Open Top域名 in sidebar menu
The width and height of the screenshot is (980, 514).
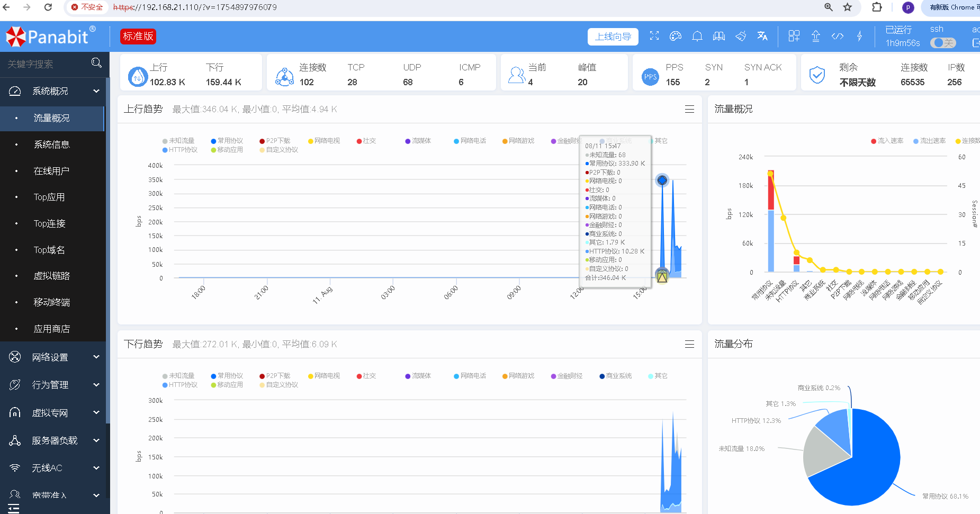click(52, 250)
